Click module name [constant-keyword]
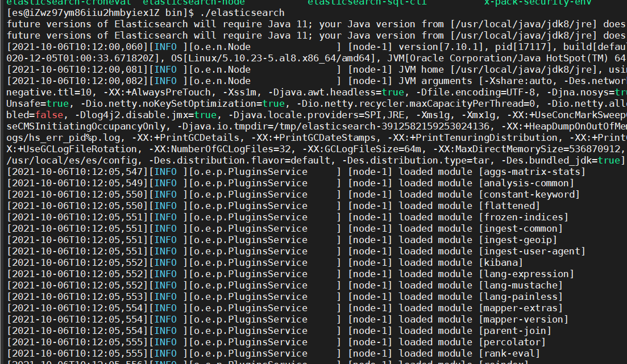The height and width of the screenshot is (364, 627). point(529,195)
